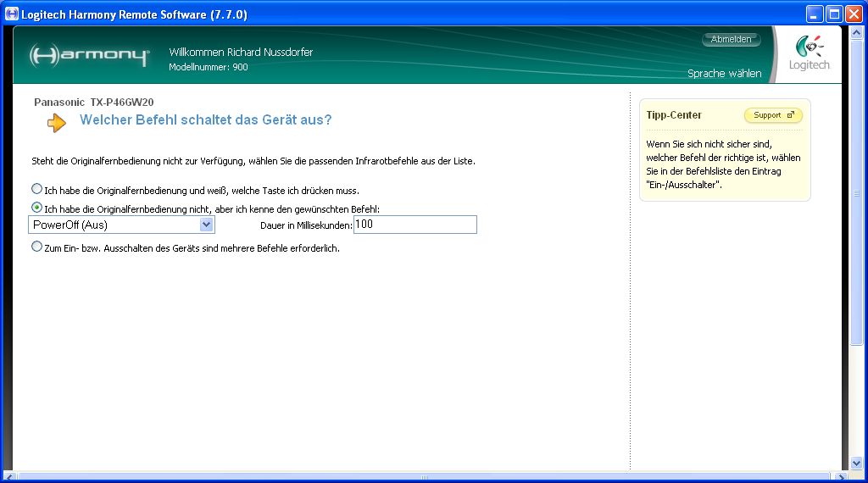Open Support in the Tipp-Center

[772, 115]
